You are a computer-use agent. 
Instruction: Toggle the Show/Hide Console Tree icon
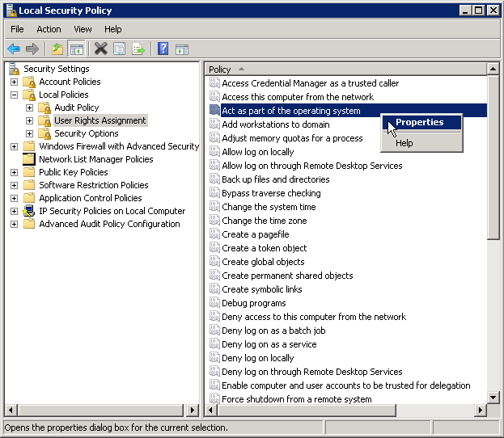coord(77,49)
